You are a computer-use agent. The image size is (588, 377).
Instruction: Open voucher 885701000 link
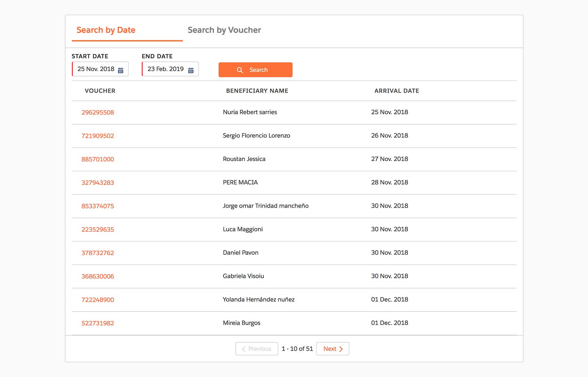point(98,159)
